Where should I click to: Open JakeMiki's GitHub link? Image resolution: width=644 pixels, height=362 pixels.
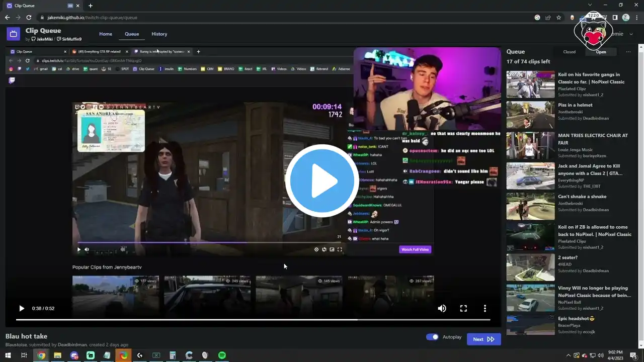coord(41,39)
